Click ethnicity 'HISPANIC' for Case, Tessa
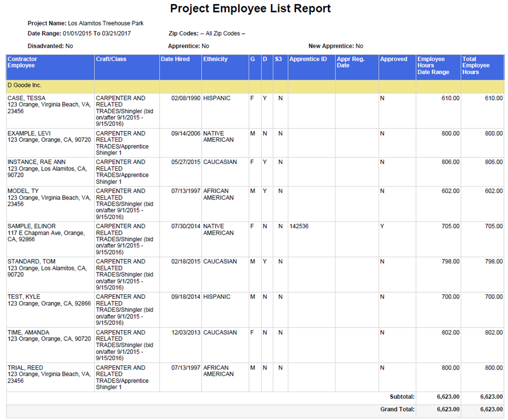Screen dimensions: 508x420 (217, 98)
